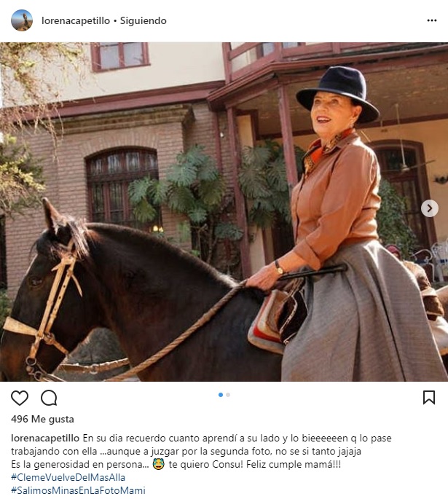Click the sunglasses emoji in the caption
The width and height of the screenshot is (448, 499).
tap(159, 464)
